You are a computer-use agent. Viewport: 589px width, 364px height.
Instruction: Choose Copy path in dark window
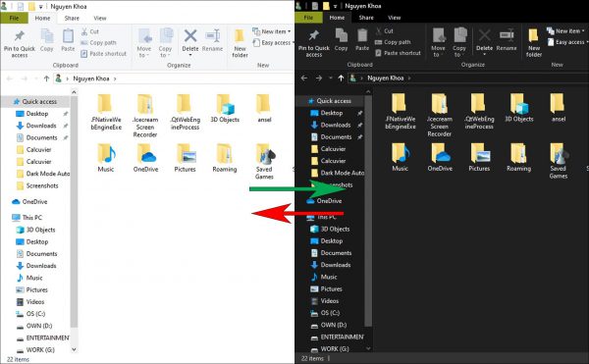coord(393,42)
